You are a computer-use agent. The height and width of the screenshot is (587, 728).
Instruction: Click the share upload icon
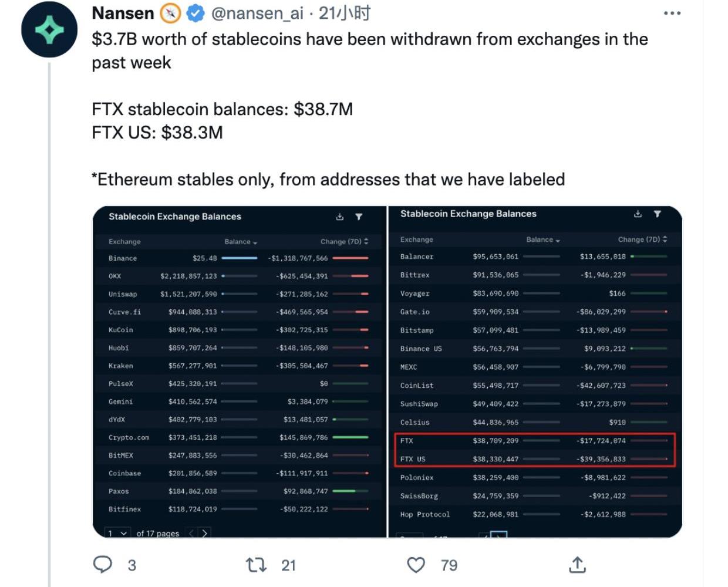coord(578,565)
